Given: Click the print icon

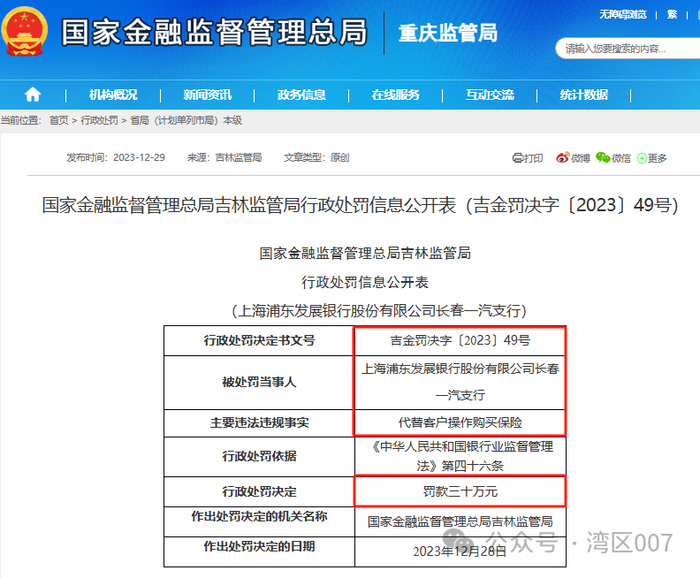Looking at the screenshot, I should point(517,158).
